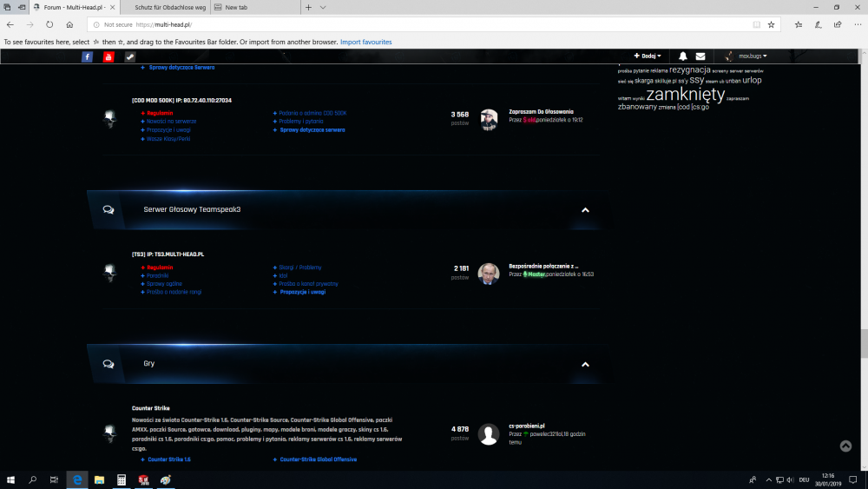Open the Counter-Strike Global Offensive subforum link
The image size is (868, 489).
pos(318,459)
